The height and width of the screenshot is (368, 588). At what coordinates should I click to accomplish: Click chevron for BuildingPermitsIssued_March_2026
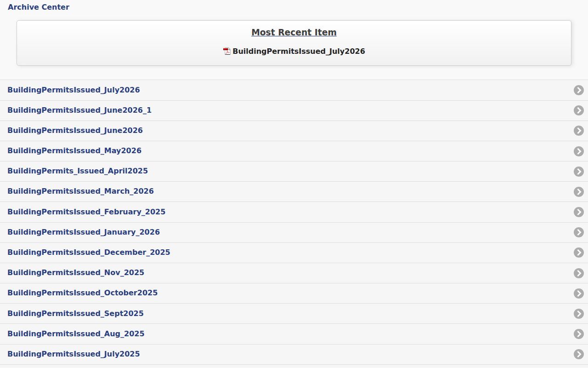579,191
